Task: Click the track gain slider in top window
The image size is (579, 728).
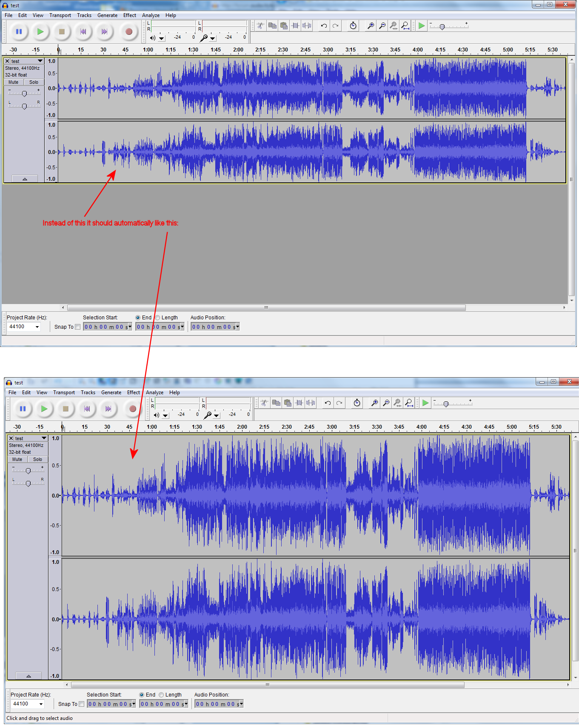Action: pos(24,93)
